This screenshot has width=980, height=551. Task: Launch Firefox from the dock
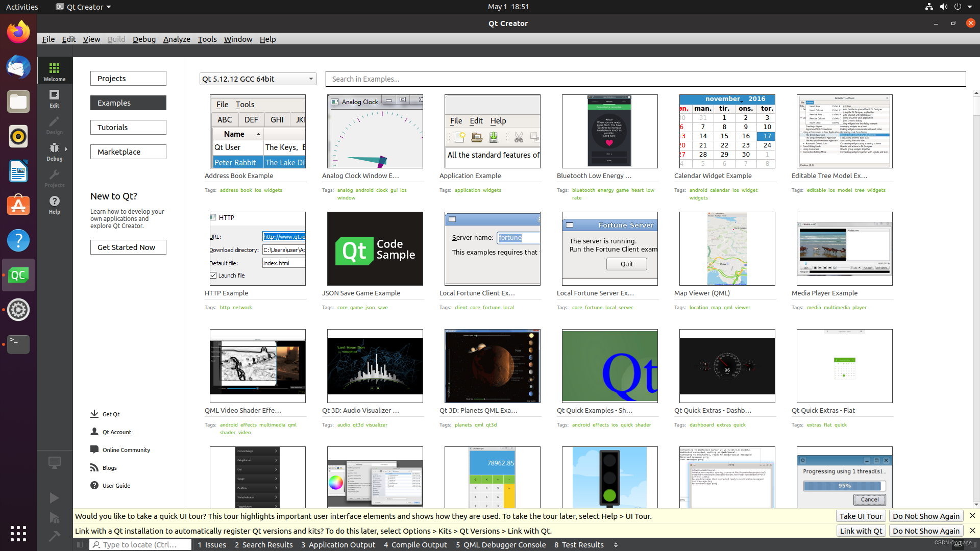tap(18, 33)
